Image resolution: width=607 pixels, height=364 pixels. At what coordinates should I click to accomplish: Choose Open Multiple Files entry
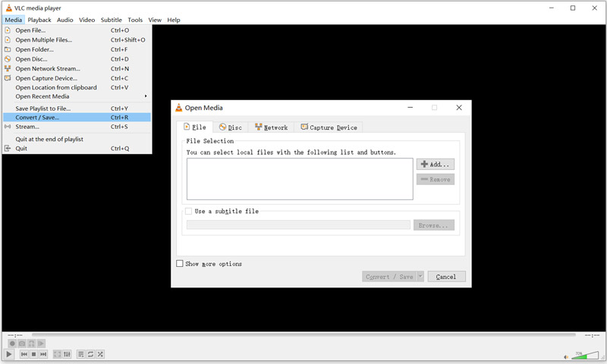click(77, 40)
